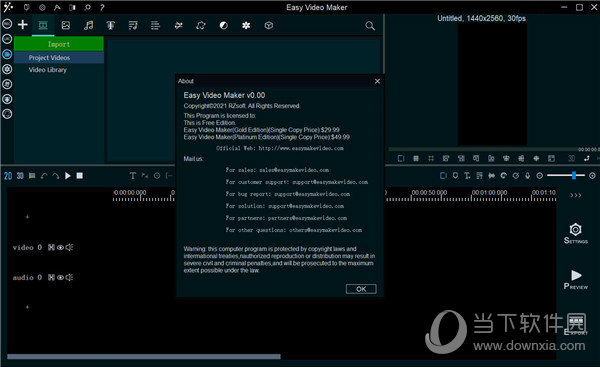Click the question mark help icon
Viewport: 600px width, 367px height.
click(102, 7)
